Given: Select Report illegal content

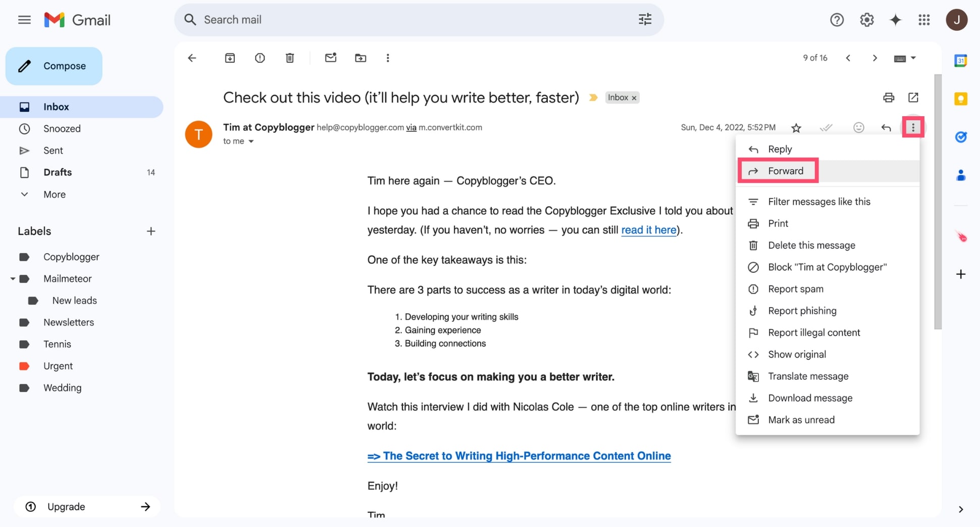Looking at the screenshot, I should (x=827, y=332).
